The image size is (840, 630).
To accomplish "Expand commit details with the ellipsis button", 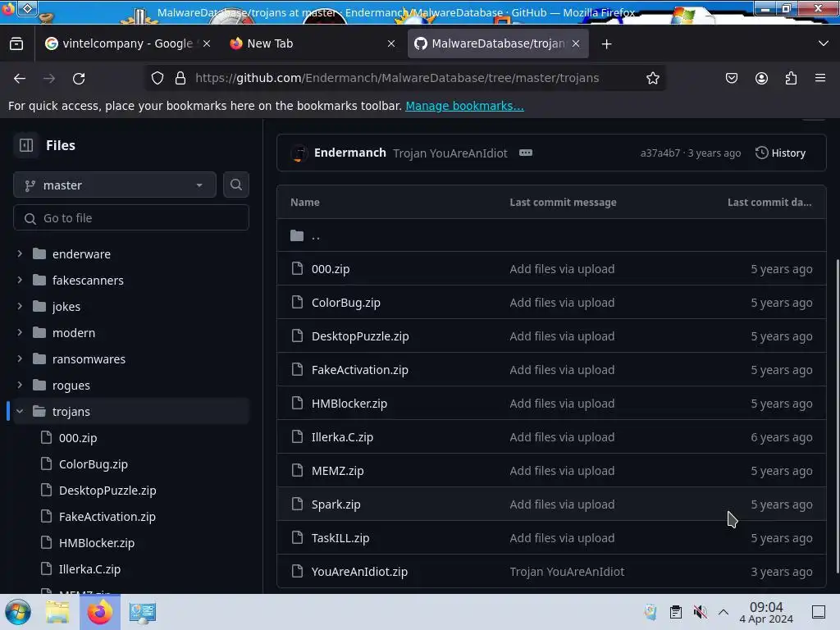I will 526,153.
